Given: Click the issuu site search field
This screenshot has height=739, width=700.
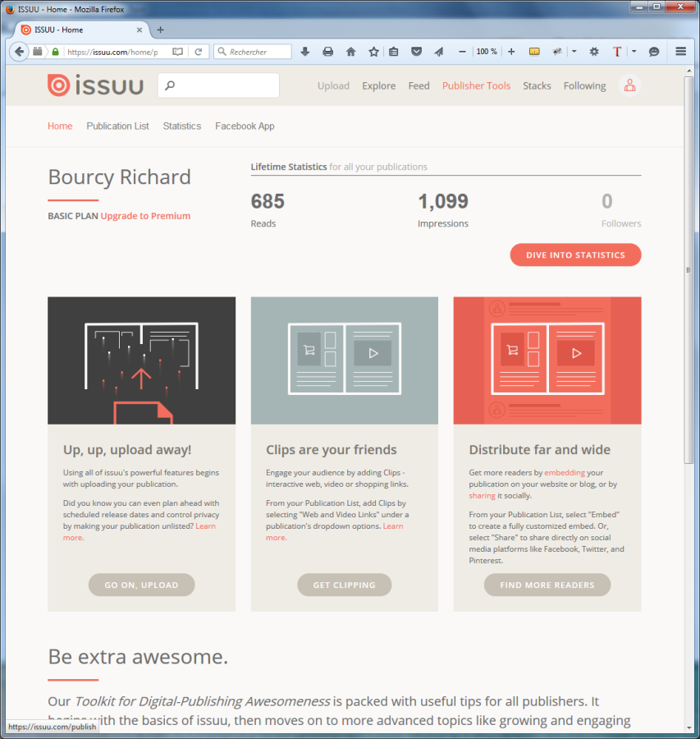Looking at the screenshot, I should click(x=218, y=85).
